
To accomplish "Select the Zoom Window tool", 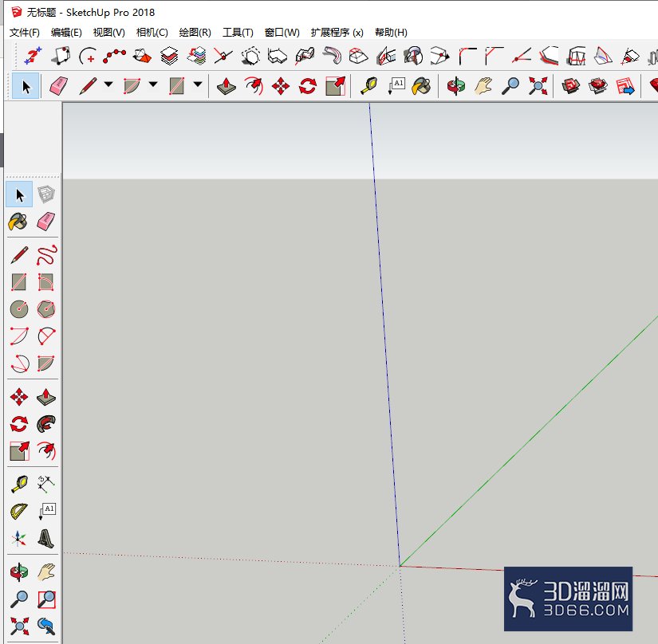I will [x=46, y=599].
